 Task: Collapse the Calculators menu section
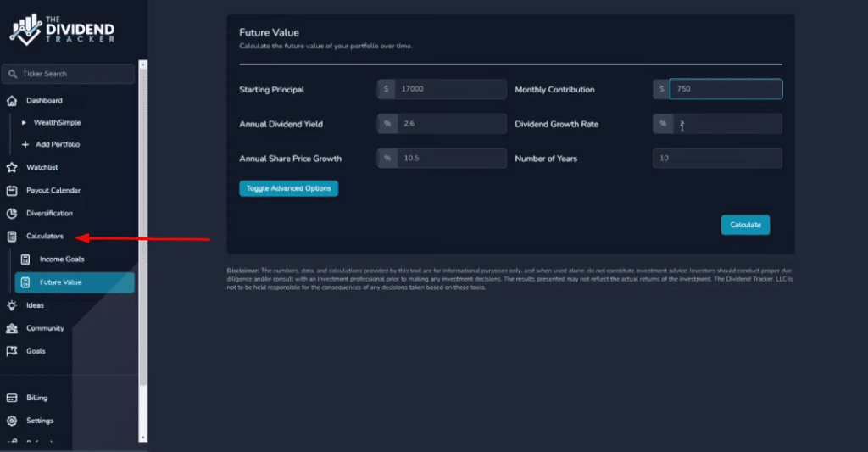coord(44,237)
